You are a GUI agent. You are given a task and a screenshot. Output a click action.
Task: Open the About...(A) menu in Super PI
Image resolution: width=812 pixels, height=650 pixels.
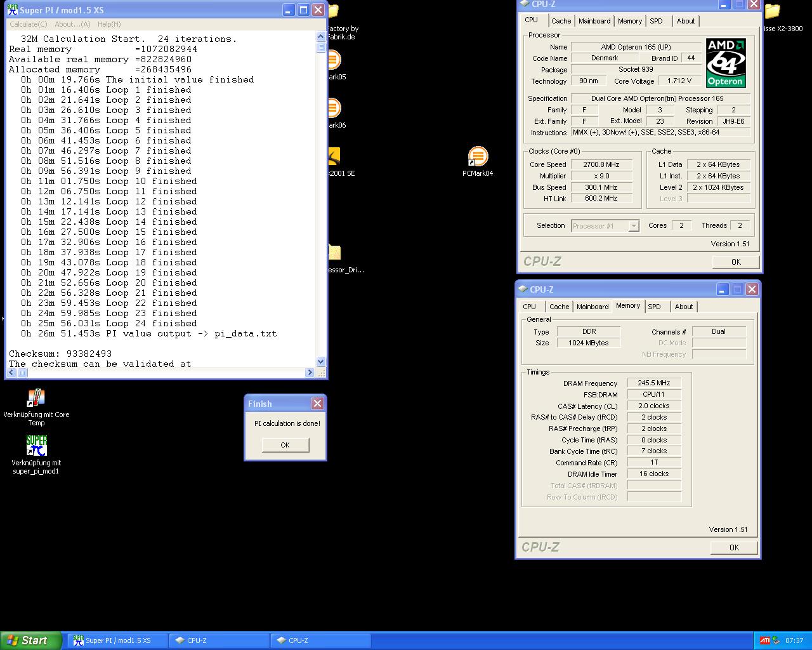point(72,24)
